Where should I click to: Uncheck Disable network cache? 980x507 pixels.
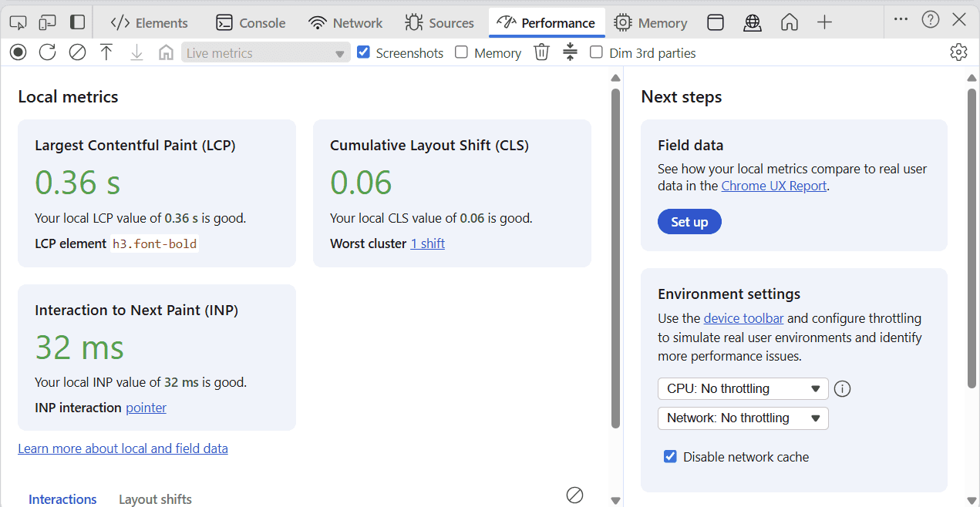click(671, 457)
